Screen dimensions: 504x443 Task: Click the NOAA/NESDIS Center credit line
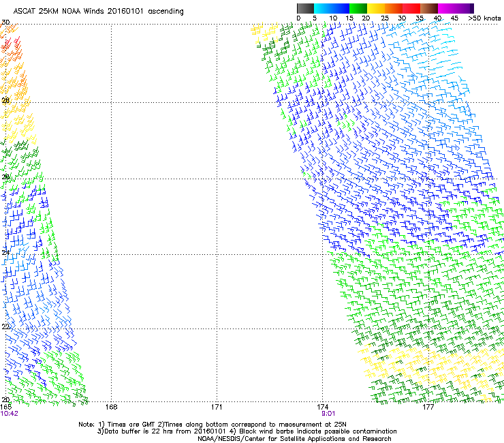294,439
